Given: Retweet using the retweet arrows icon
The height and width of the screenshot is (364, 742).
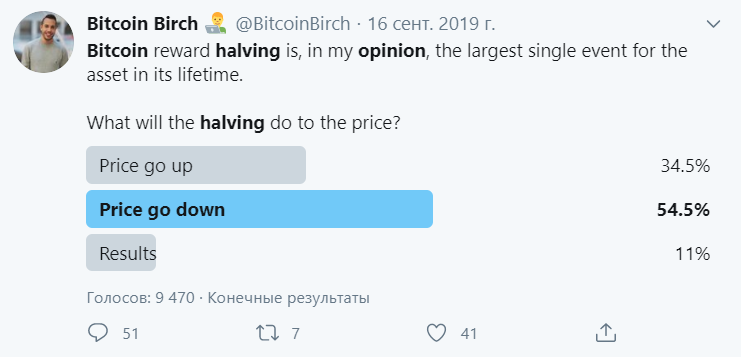Looking at the screenshot, I should 267,333.
